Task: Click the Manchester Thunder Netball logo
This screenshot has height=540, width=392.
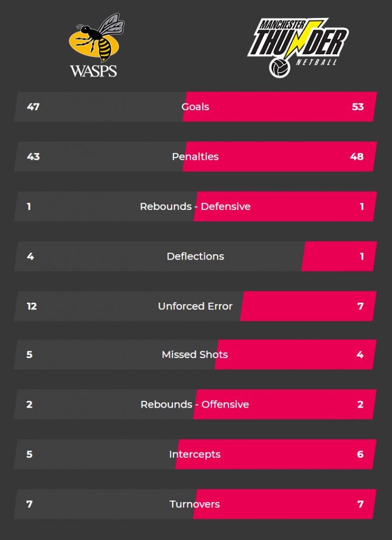Action: 298,48
